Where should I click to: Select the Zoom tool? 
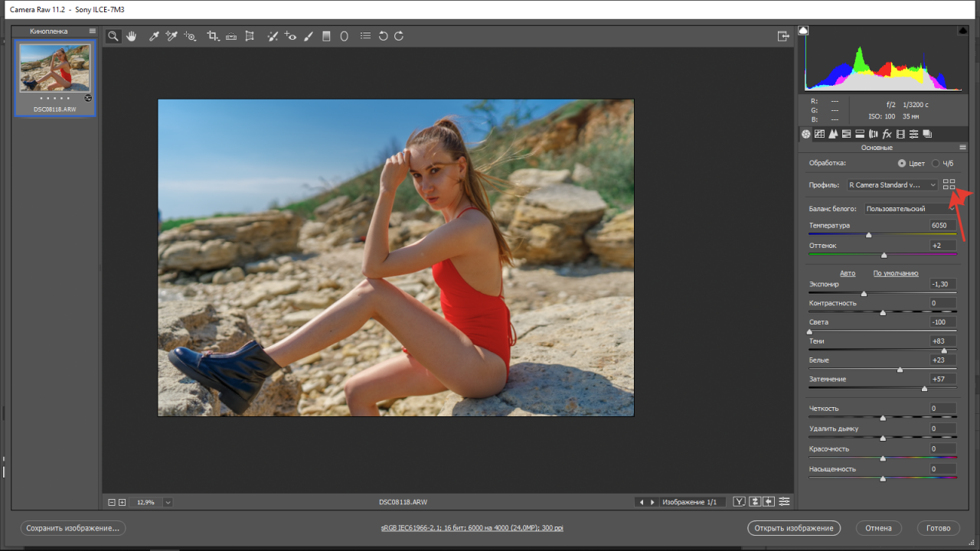click(113, 36)
